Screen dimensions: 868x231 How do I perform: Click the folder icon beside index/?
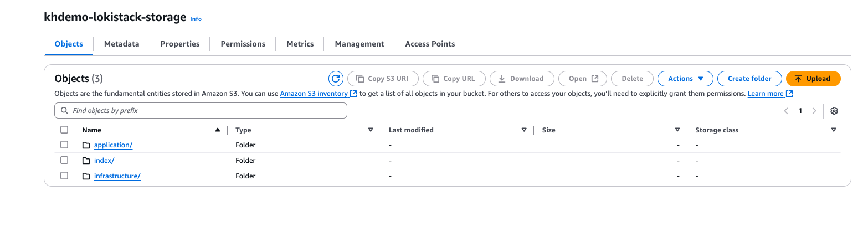click(86, 161)
